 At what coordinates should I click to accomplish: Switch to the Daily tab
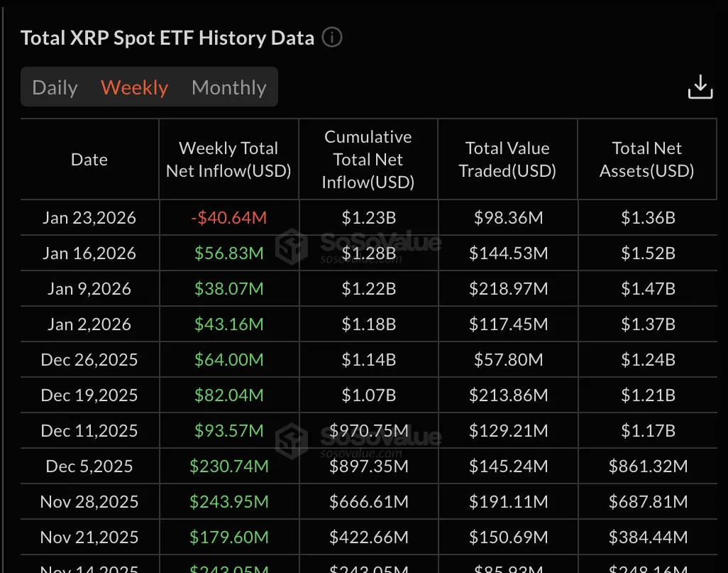pyautogui.click(x=55, y=87)
